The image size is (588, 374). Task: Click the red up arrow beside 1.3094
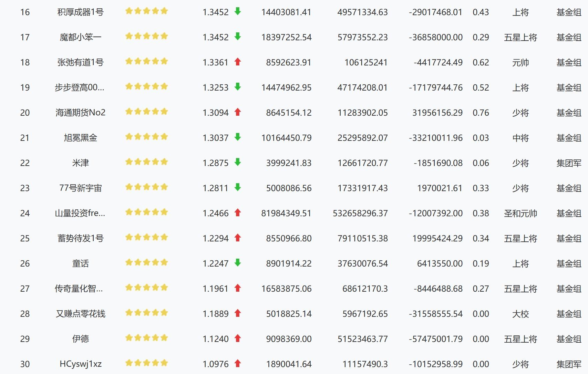tap(237, 112)
